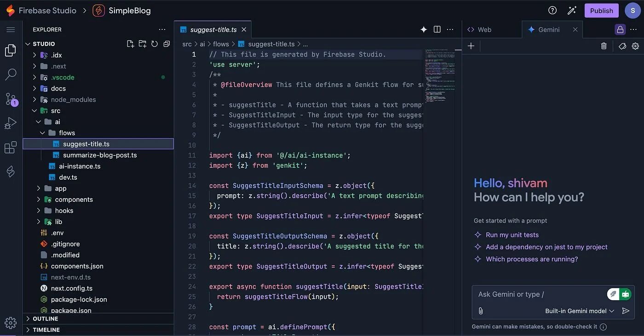644x336 pixels.
Task: Refresh the Explorer with the reload icon
Action: 154,43
